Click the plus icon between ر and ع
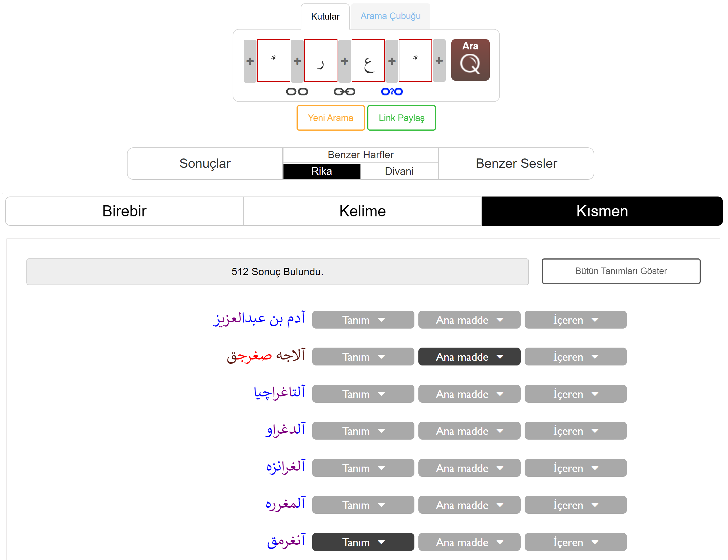The width and height of the screenshot is (728, 560). pyautogui.click(x=345, y=61)
